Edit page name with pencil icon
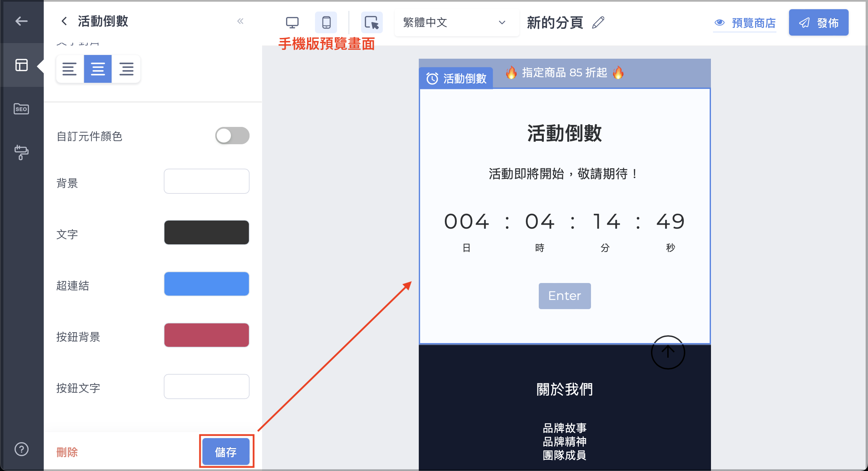868x471 pixels. pos(598,23)
